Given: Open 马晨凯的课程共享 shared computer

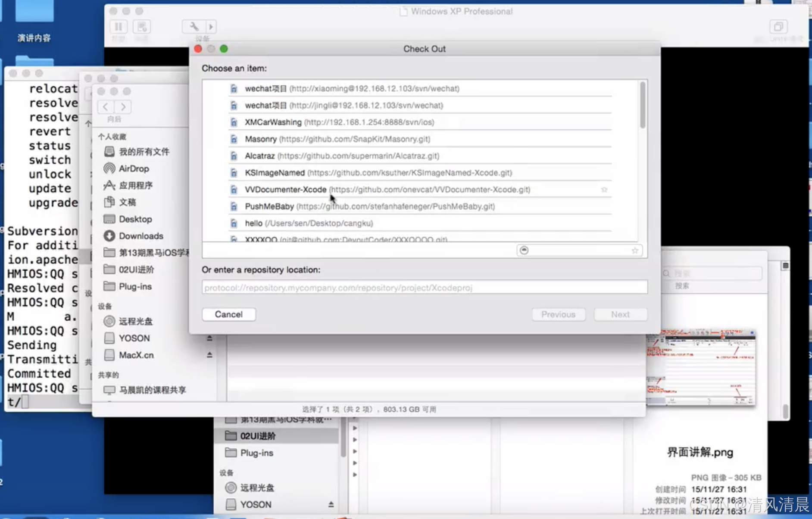Looking at the screenshot, I should [145, 390].
